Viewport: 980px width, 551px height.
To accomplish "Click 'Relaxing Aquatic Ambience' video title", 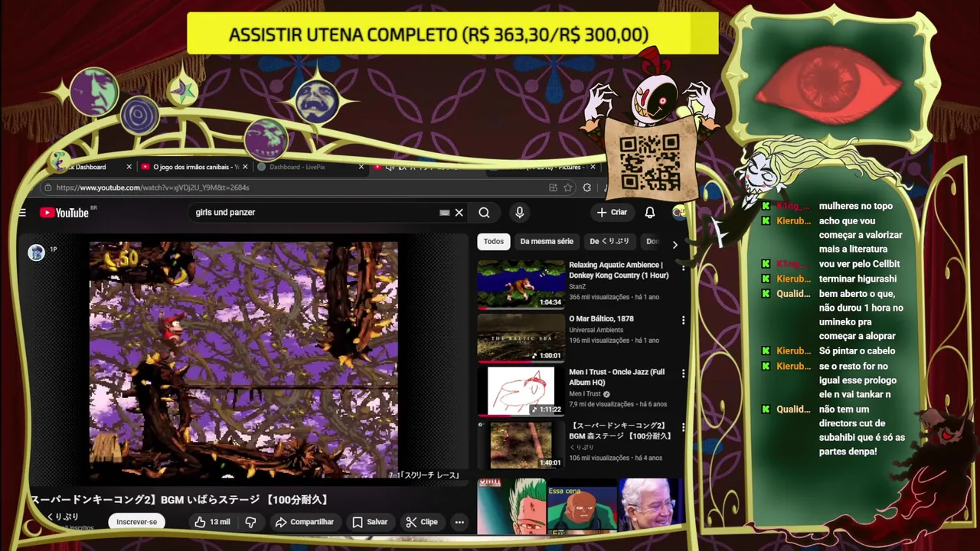I will [x=619, y=270].
